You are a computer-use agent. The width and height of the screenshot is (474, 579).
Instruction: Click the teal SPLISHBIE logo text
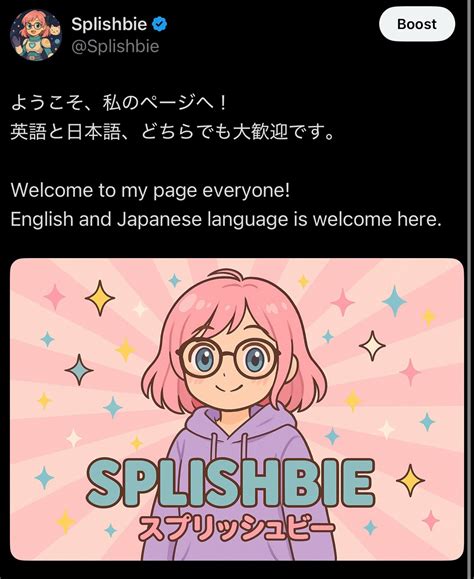(230, 484)
